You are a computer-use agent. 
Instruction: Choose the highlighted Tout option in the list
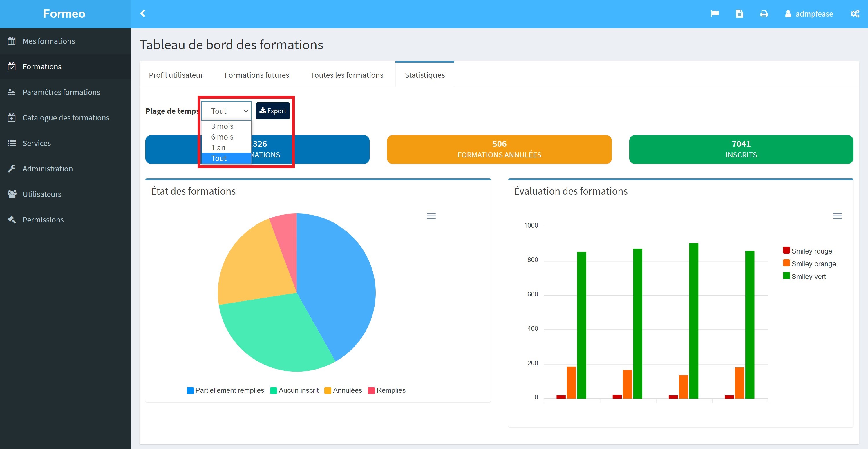tap(227, 158)
